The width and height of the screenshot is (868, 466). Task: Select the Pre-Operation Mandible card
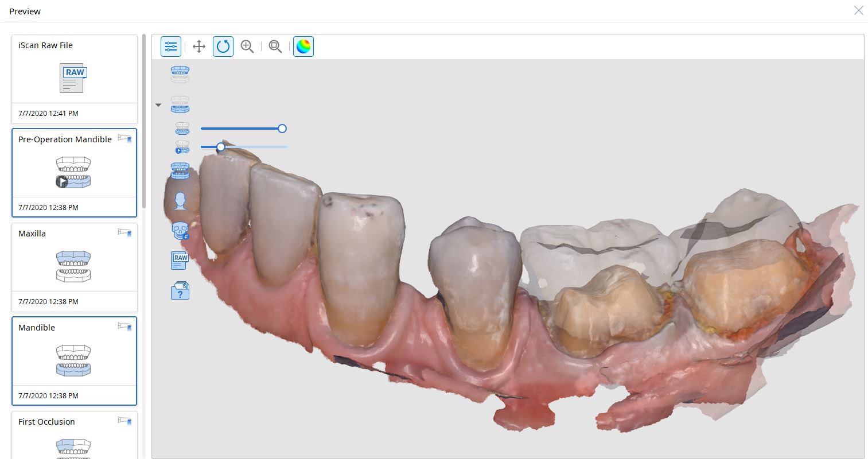75,173
